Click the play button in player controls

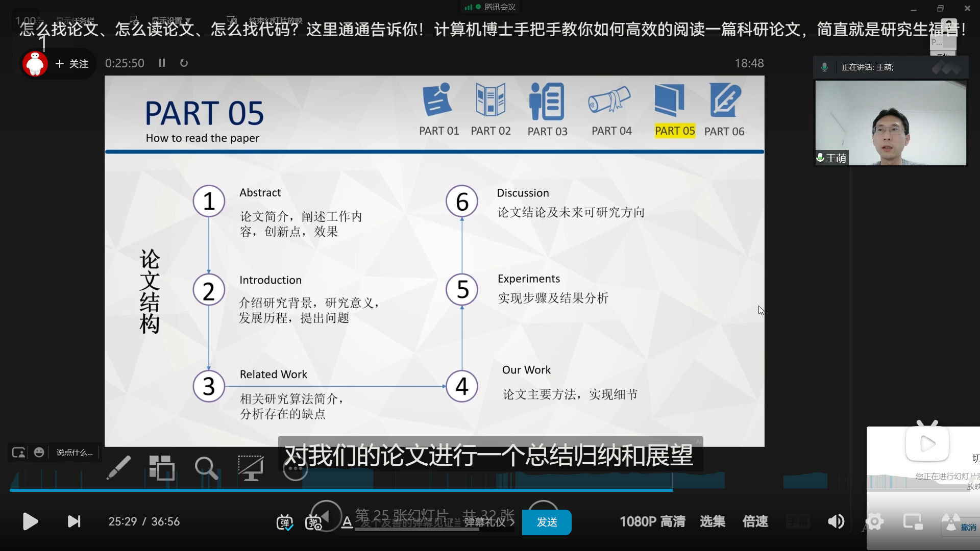point(30,521)
